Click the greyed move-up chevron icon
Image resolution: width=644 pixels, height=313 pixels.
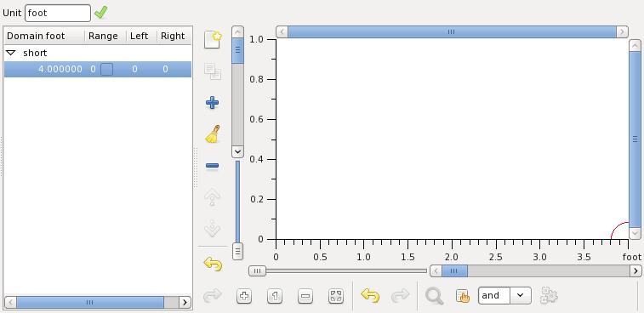[x=213, y=197]
